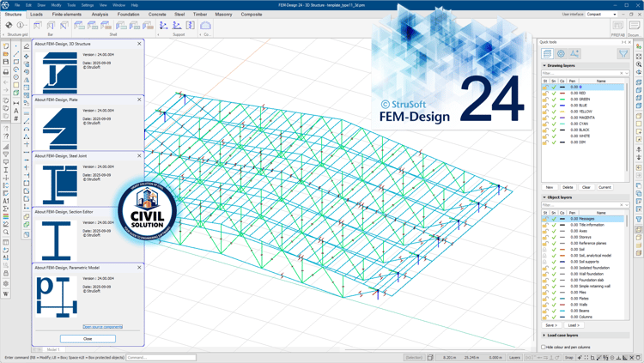Collapse the Object layers section
Screen dimensions: 644x363
[x=544, y=197]
